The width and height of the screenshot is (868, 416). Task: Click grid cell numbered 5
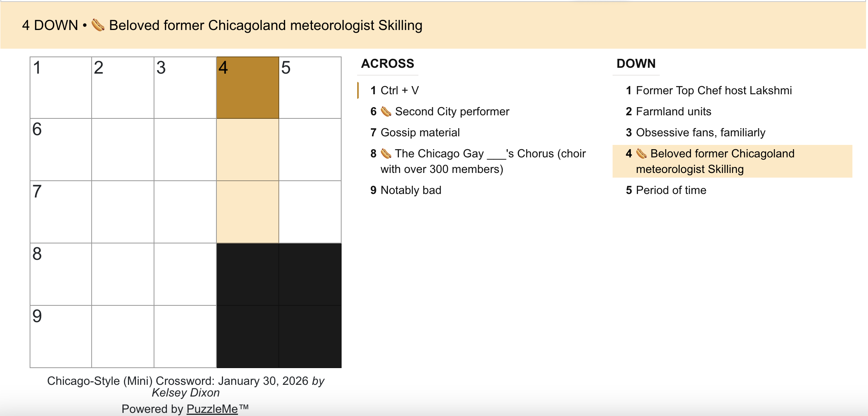pos(310,88)
